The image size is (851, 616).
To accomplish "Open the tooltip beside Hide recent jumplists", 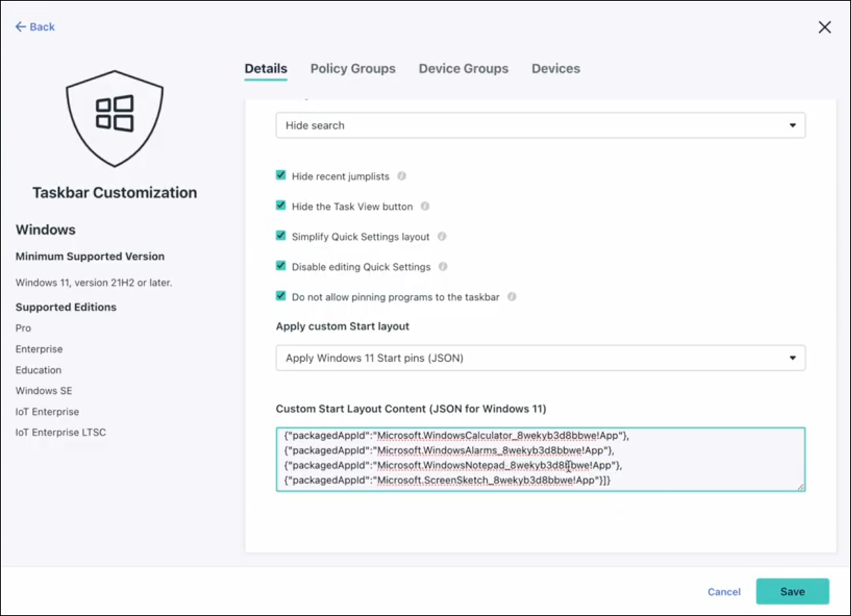I will pyautogui.click(x=402, y=176).
